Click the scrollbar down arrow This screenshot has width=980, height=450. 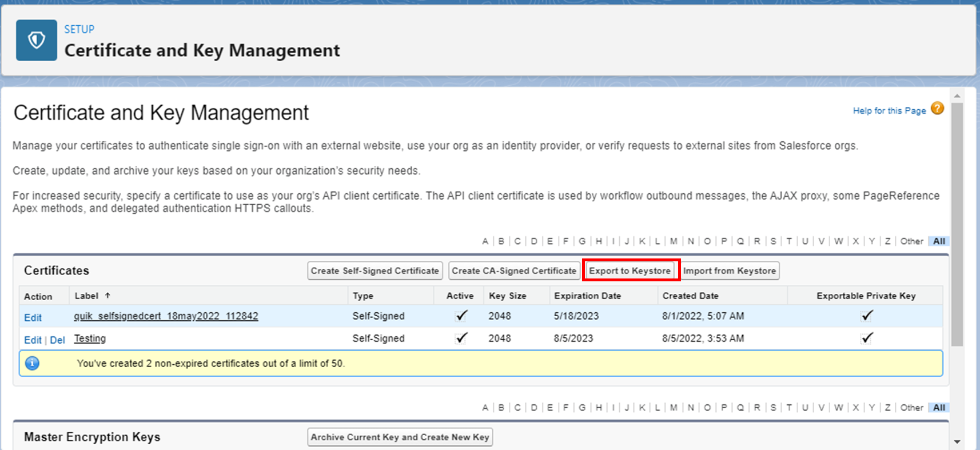tap(957, 441)
